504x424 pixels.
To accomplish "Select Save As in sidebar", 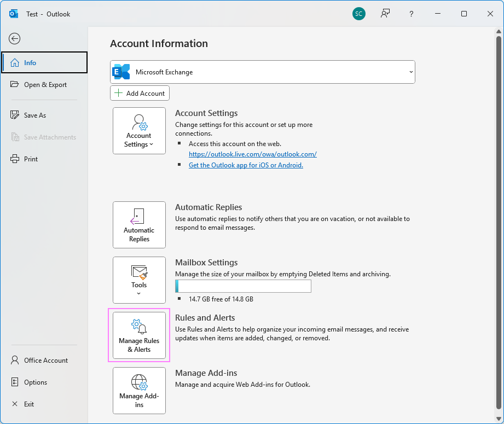I will pos(44,115).
